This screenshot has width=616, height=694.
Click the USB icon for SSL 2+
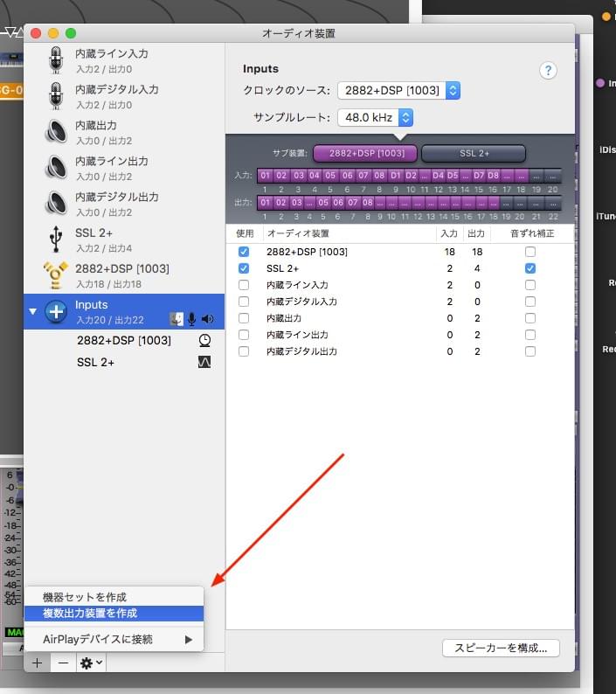click(56, 239)
